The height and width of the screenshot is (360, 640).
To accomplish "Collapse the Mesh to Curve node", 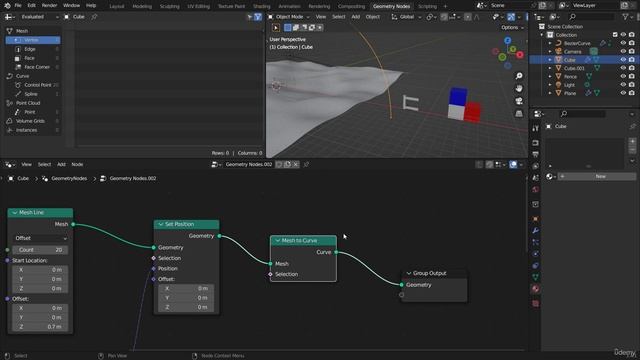I will click(278, 241).
